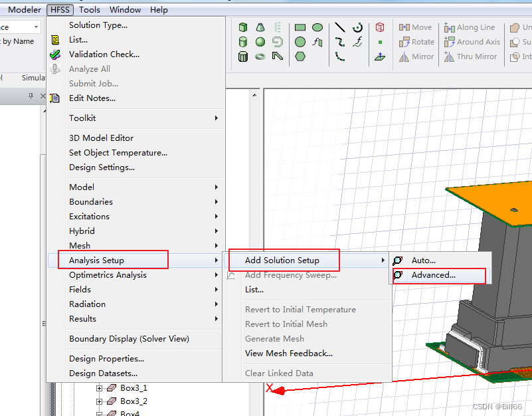This screenshot has width=532, height=416.
Task: Select the Draw Rectangle tool icon
Action: (300, 27)
